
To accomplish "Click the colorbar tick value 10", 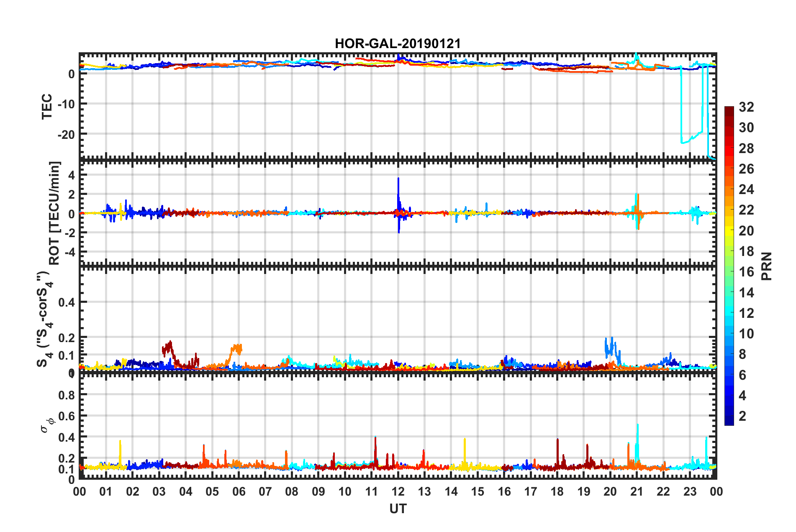I will point(746,334).
